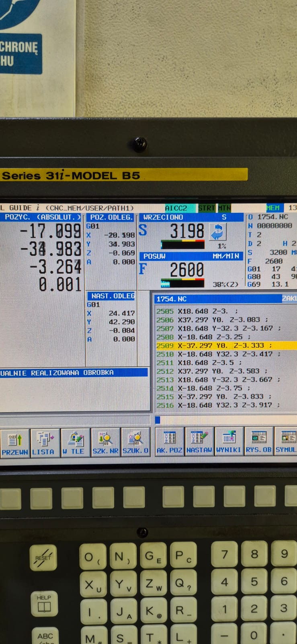Click the feed load meter bar
The width and height of the screenshot is (297, 644).
tap(183, 283)
